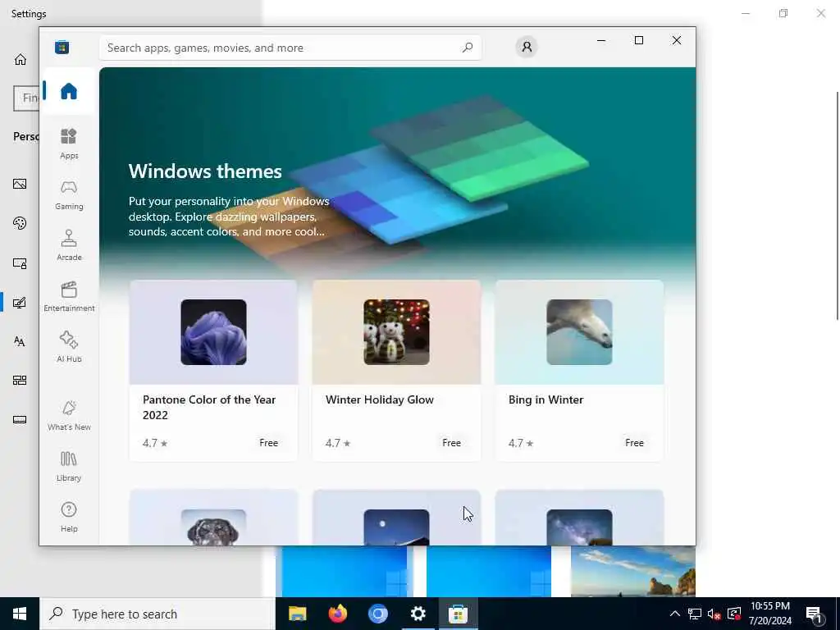Open the Bing in Winter theme card
This screenshot has width=840, height=630.
[579, 370]
